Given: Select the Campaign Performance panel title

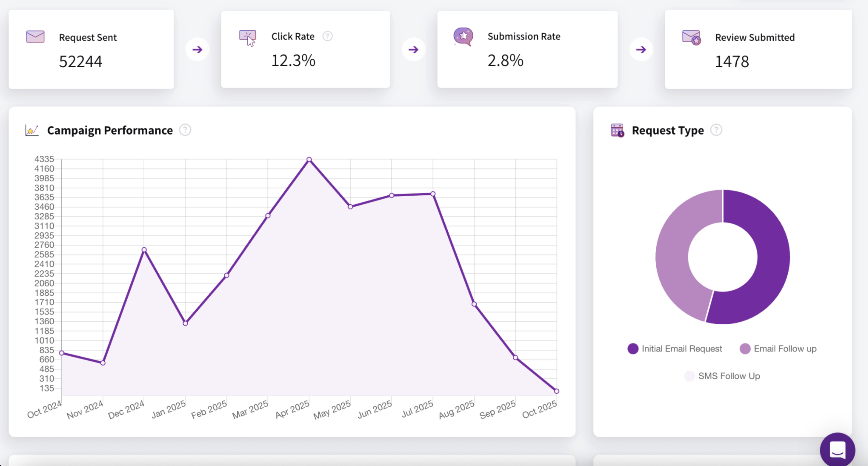Looking at the screenshot, I should pos(110,130).
